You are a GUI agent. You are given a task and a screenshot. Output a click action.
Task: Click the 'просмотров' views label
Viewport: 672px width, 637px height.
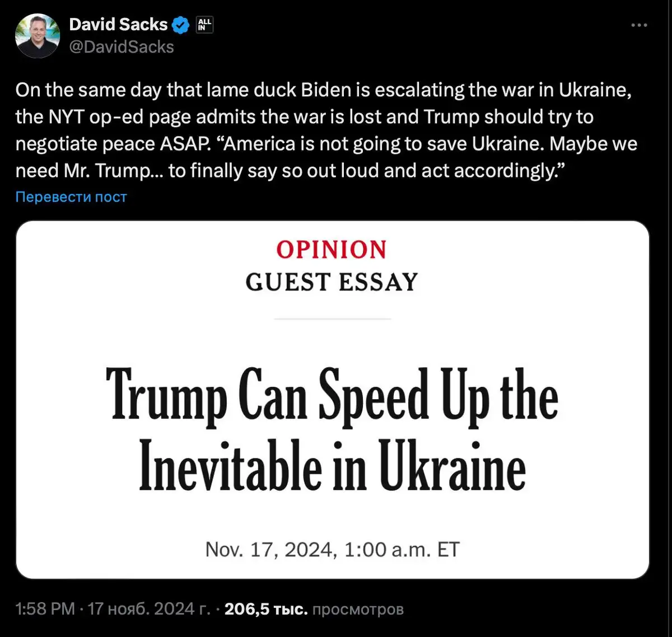tap(358, 609)
